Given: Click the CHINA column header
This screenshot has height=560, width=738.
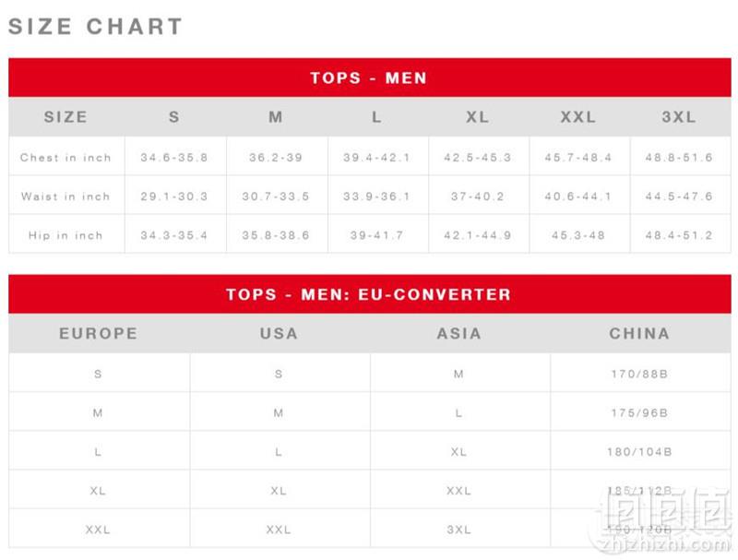Looking at the screenshot, I should [x=639, y=333].
